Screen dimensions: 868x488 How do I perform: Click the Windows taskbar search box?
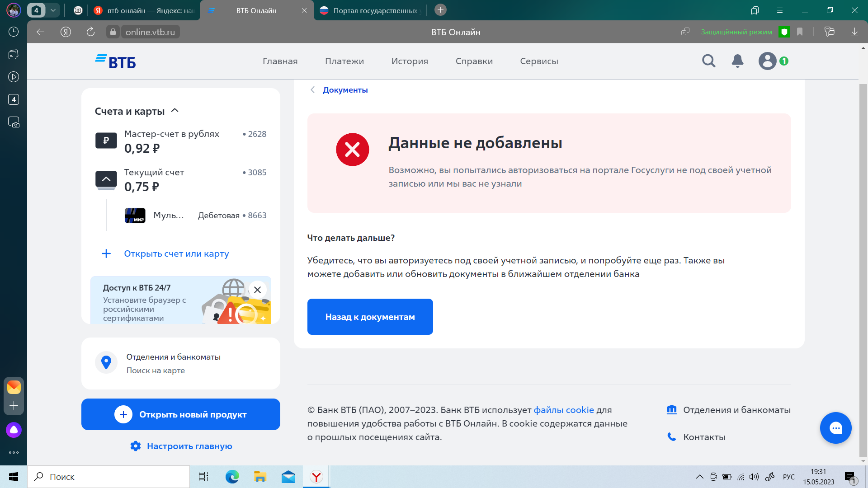coord(108,477)
